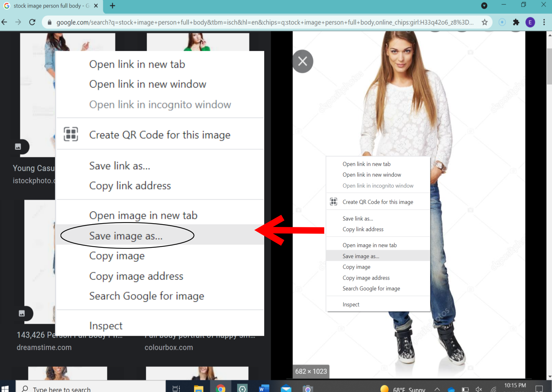Open the purple E profile avatar
The height and width of the screenshot is (392, 552).
[530, 22]
